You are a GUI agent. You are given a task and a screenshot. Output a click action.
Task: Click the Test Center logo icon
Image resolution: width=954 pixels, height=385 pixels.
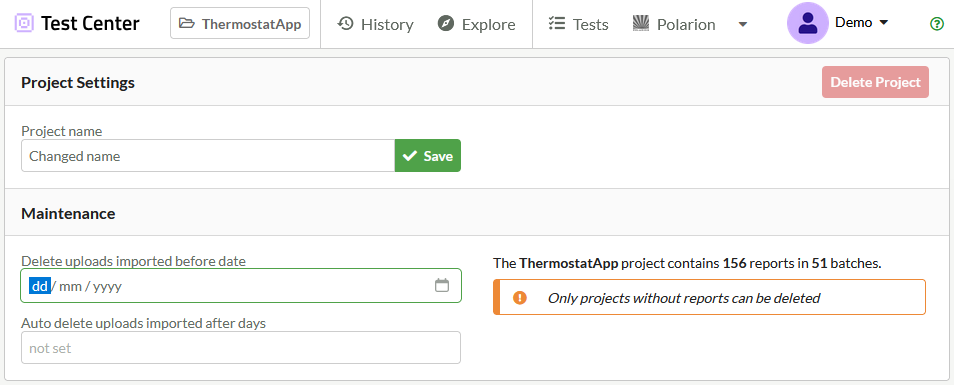pos(24,24)
